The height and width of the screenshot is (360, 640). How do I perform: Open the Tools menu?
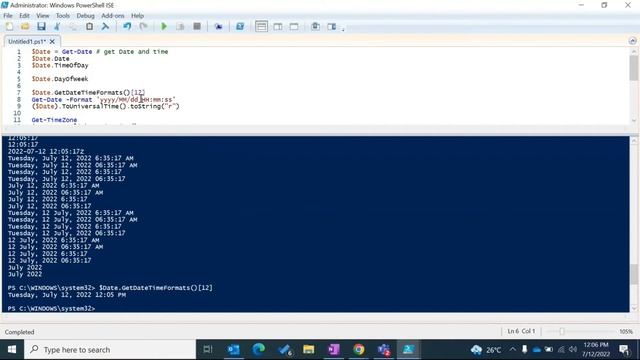(x=62, y=16)
